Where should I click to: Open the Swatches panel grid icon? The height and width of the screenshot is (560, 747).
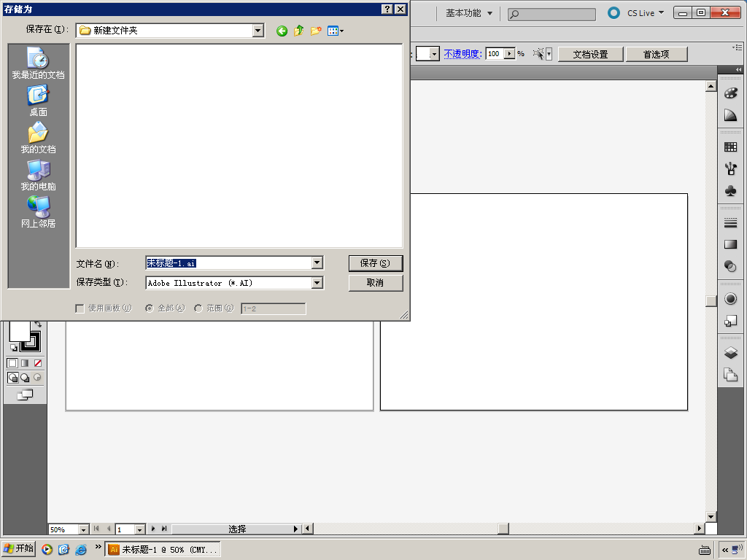730,147
